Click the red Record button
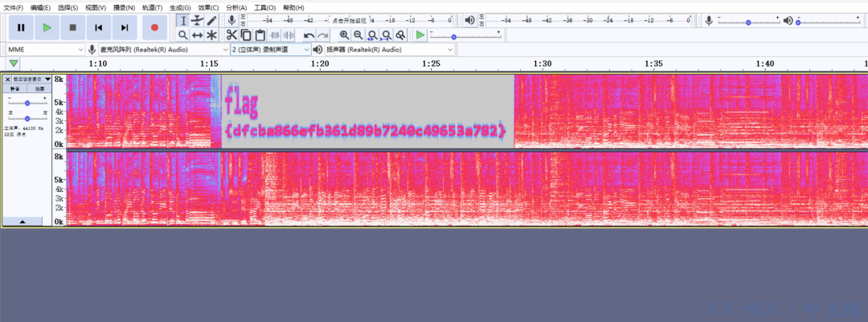The height and width of the screenshot is (322, 868). click(x=154, y=27)
